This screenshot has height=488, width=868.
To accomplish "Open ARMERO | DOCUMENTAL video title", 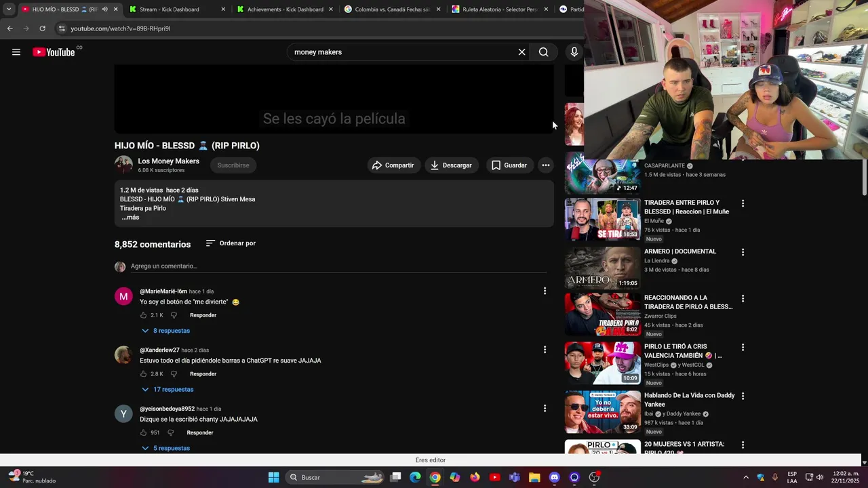I will [680, 251].
